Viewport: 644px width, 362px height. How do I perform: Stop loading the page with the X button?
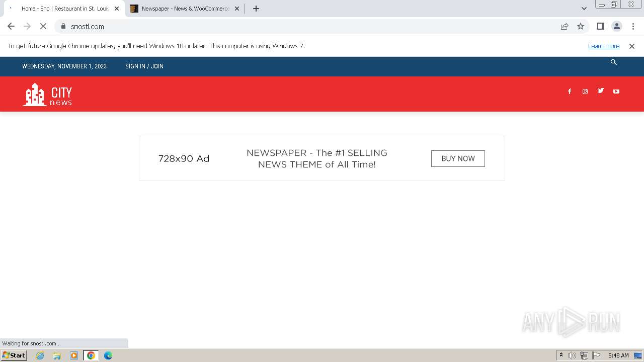pos(43,26)
